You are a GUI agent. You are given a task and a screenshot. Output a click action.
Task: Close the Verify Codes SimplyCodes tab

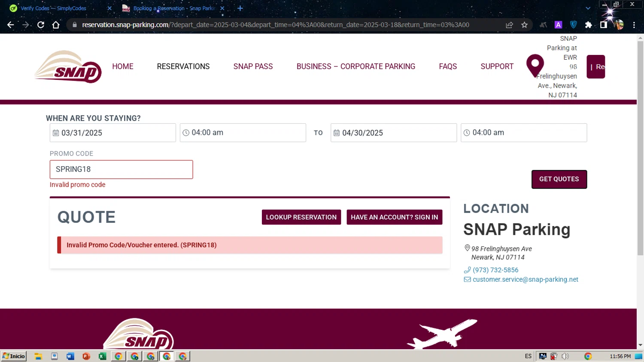pyautogui.click(x=109, y=8)
